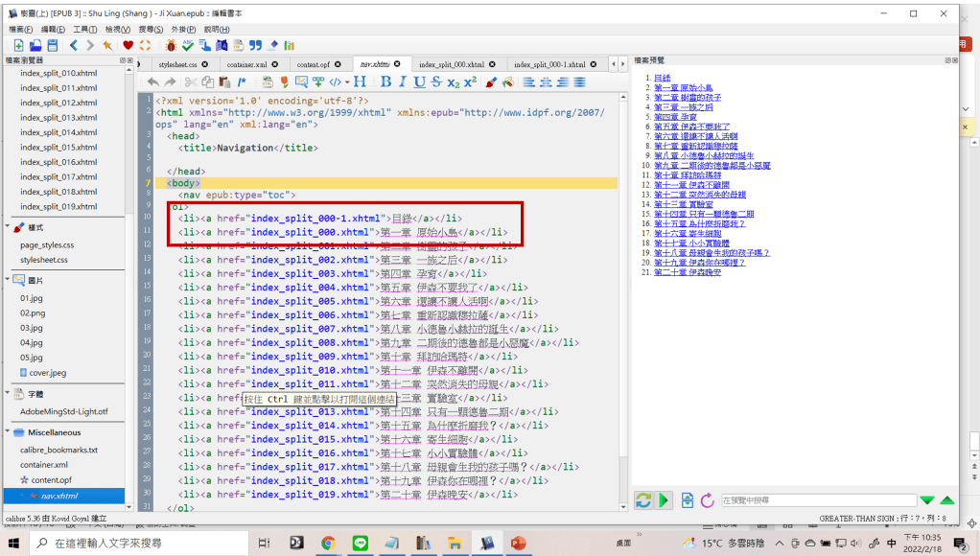The height and width of the screenshot is (556, 980).
Task: Click the red heart icon in toolbar
Action: [x=128, y=45]
